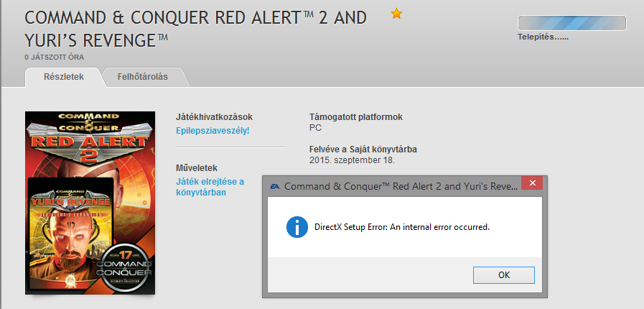
Task: Click Játék elrejtése a könyvtárban link
Action: [x=210, y=187]
